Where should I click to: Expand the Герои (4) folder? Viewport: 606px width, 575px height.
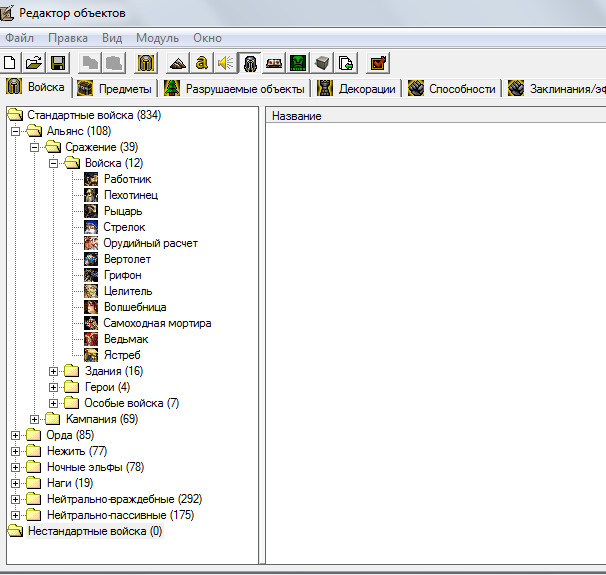coord(53,387)
